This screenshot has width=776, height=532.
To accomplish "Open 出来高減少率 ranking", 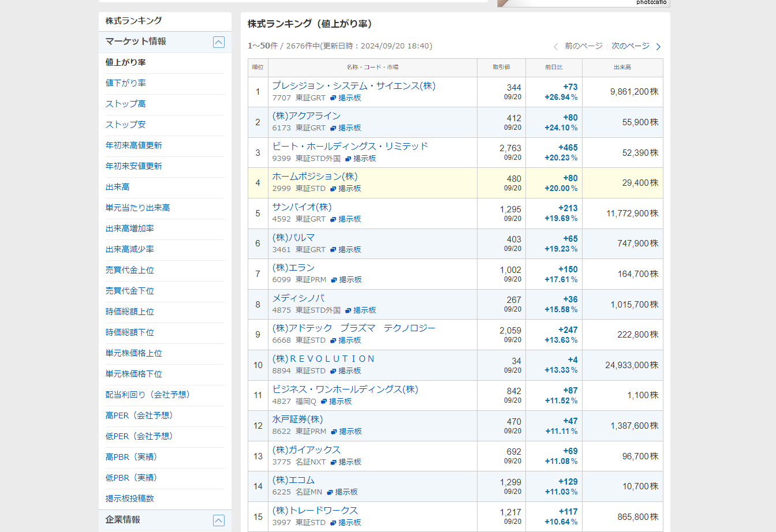I will coord(129,249).
